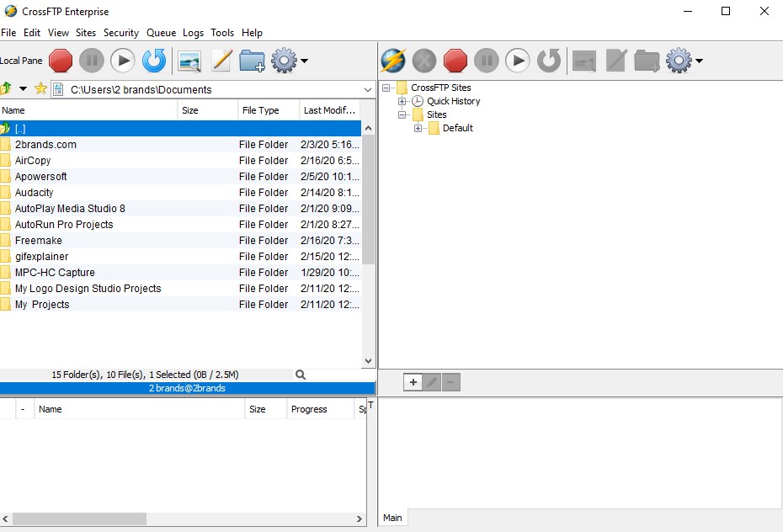
Task: Open the View menu
Action: click(x=58, y=33)
